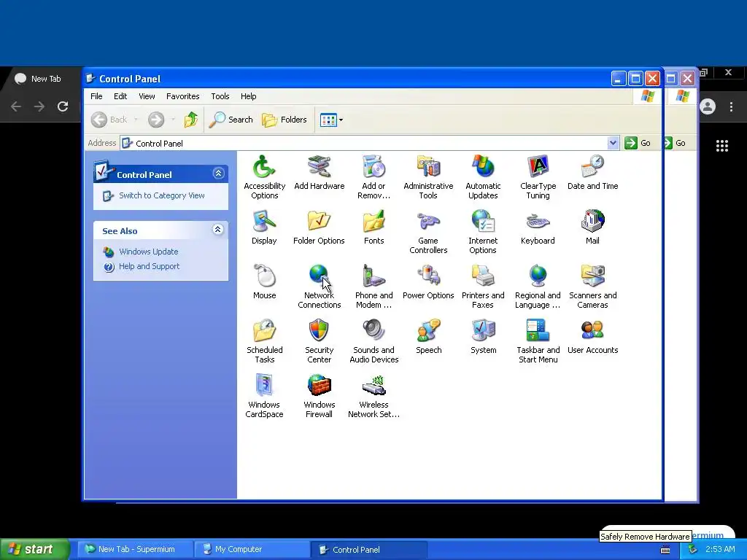The width and height of the screenshot is (747, 560).
Task: Open User Accounts icon
Action: pyautogui.click(x=592, y=337)
